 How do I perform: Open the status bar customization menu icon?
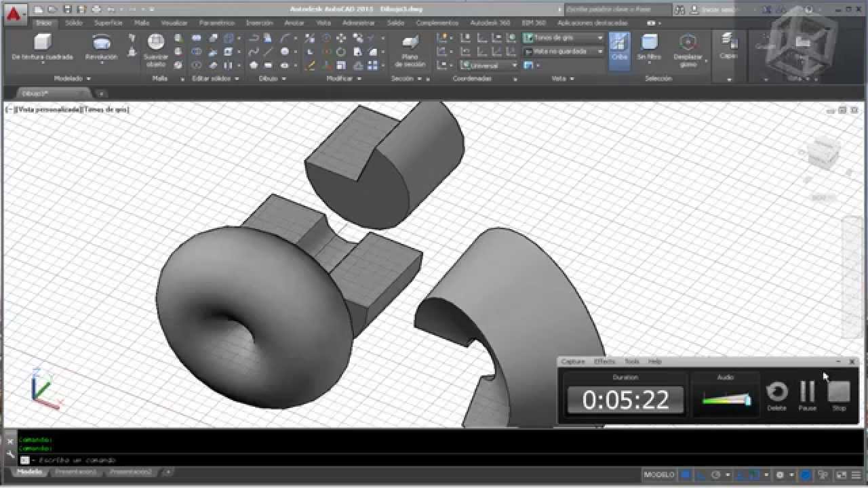[x=856, y=474]
